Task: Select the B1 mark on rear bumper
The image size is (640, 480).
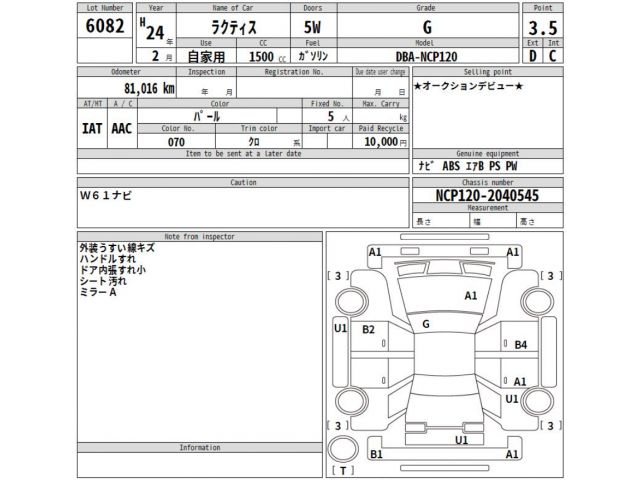Action: pyautogui.click(x=376, y=454)
